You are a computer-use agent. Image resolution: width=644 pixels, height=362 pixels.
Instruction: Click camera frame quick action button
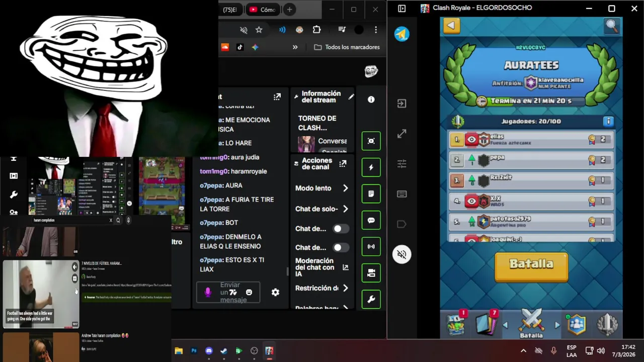[x=371, y=141]
